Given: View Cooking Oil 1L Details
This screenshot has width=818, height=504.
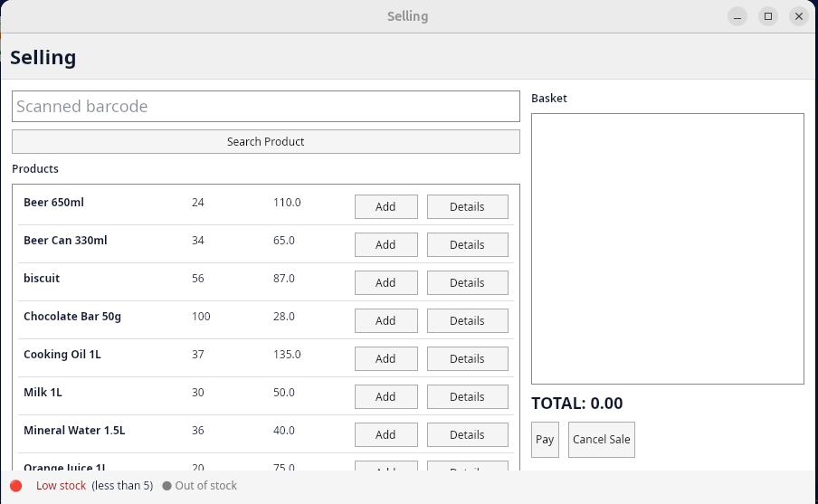Looking at the screenshot, I should pos(467,358).
